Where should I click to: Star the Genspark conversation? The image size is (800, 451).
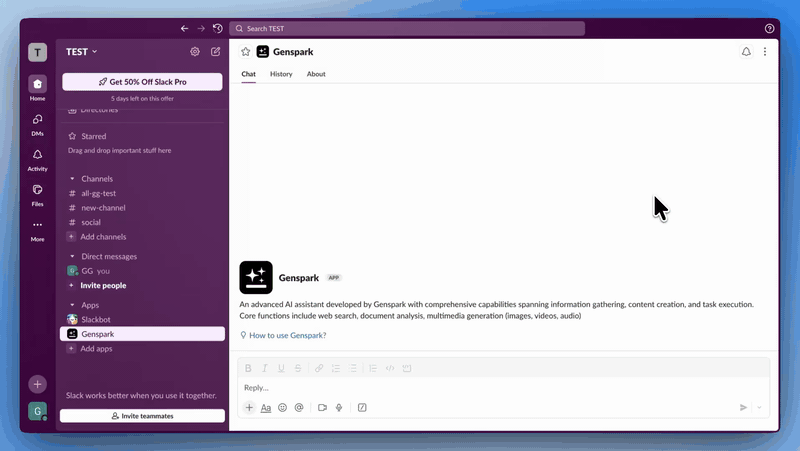245,52
